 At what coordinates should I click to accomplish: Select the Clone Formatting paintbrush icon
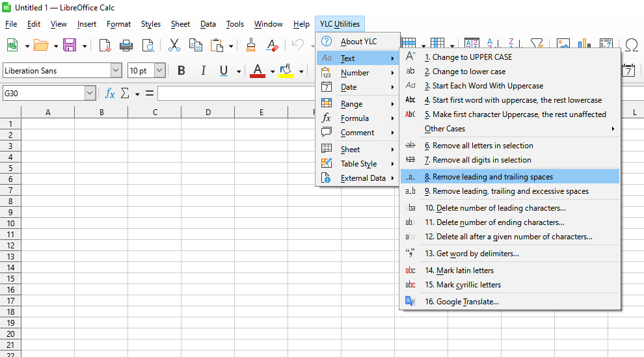point(250,45)
